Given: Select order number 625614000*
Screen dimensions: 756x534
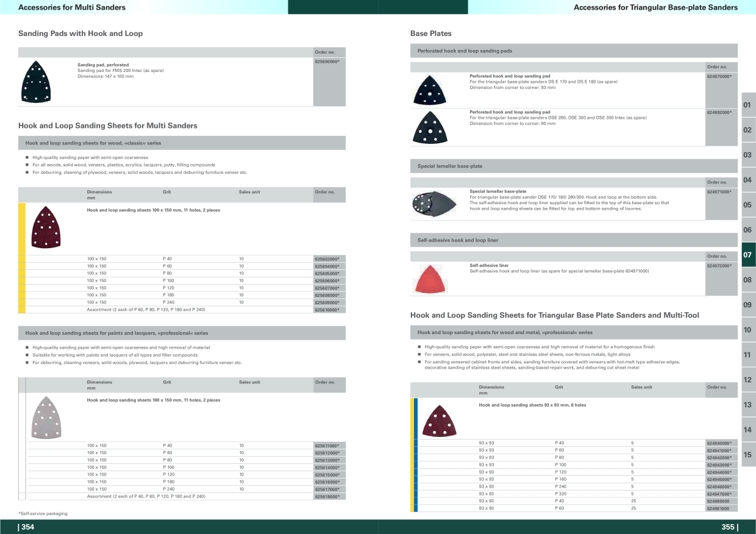Looking at the screenshot, I should point(327,468).
